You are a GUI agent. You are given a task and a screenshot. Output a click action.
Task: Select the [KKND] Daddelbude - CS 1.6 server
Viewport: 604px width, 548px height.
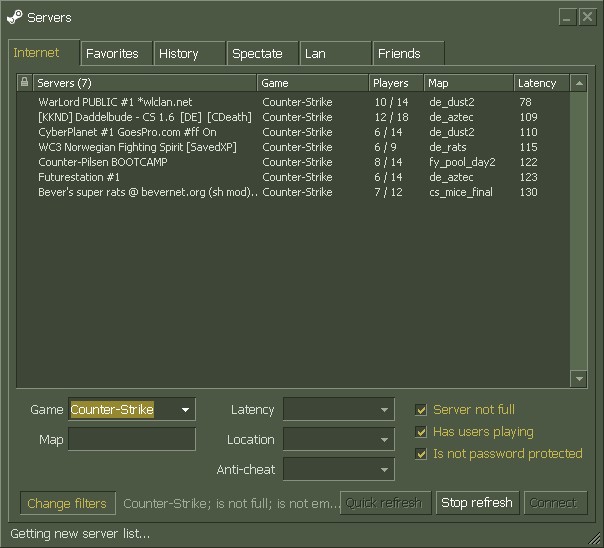click(293, 117)
